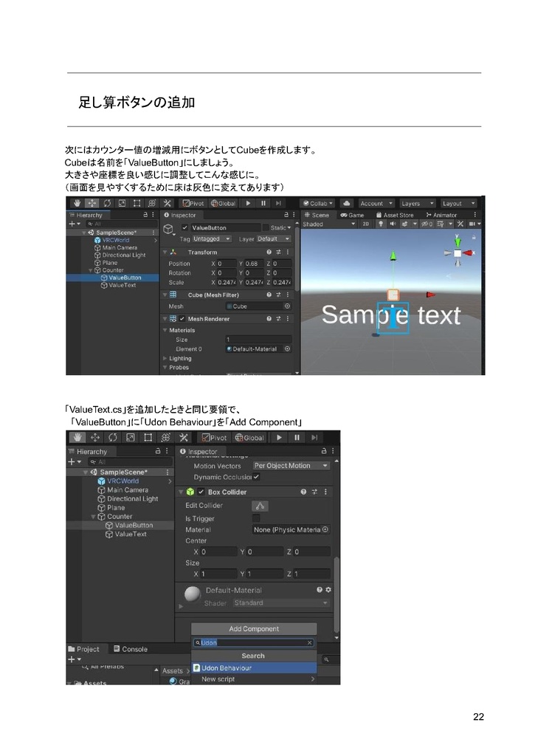
Task: Click the Default-Material gear settings icon
Action: pos(328,590)
